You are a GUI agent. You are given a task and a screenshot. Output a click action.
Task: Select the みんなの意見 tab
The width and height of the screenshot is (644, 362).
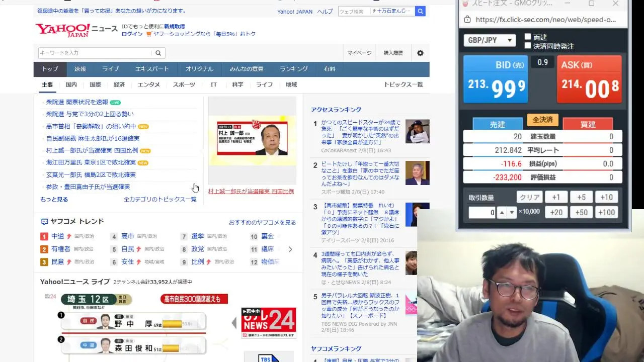(x=247, y=69)
